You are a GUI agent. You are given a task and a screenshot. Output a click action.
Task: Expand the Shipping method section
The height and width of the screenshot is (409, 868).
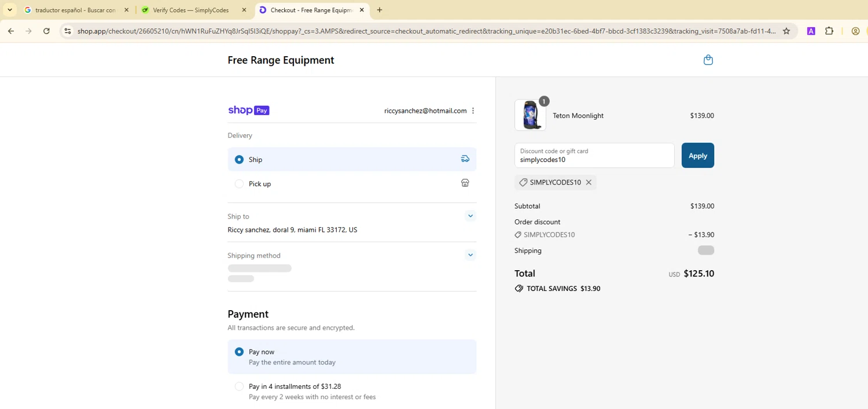point(470,255)
